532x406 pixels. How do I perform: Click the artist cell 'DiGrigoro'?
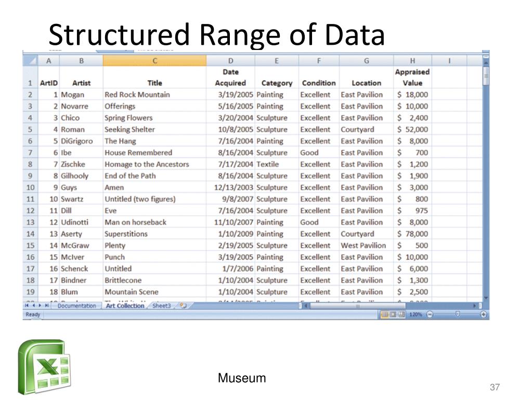click(x=81, y=141)
